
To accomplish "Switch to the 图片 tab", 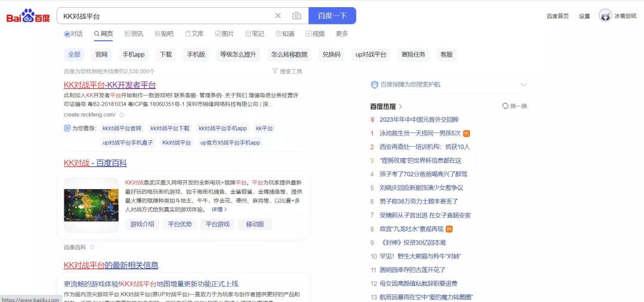I will pyautogui.click(x=225, y=33).
